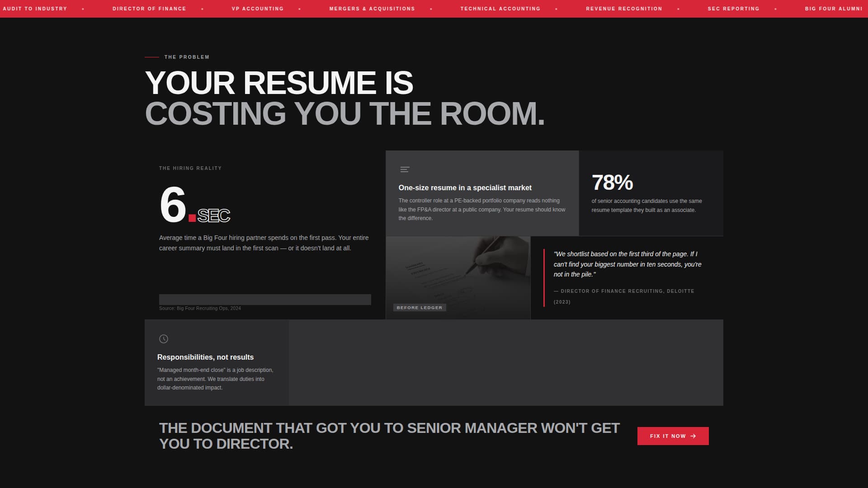Select REVENUE RECOGNITION in the ticker
Screen dimensions: 868x488
click(x=624, y=9)
